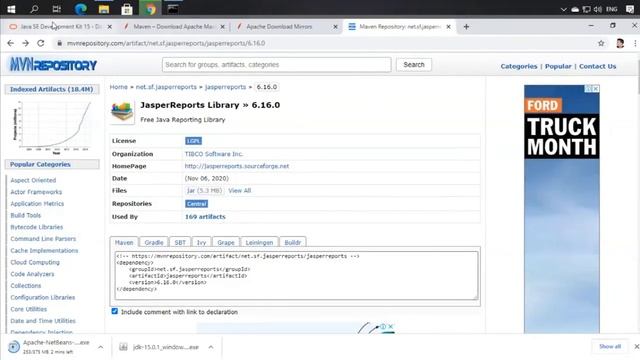
Task: Close the Maven Repository tab
Action: point(448,27)
